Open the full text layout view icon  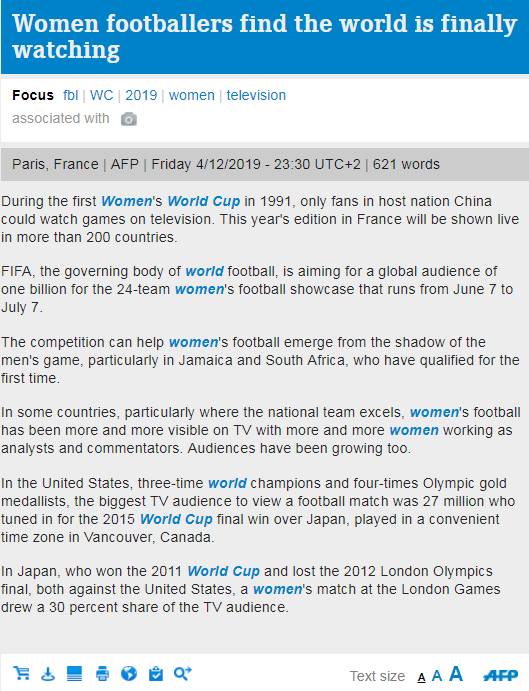pyautogui.click(x=75, y=673)
